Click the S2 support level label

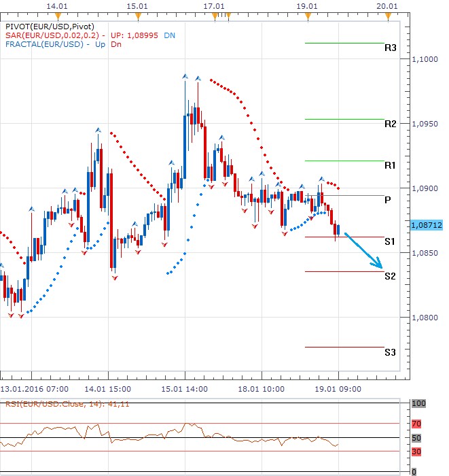[x=390, y=276]
